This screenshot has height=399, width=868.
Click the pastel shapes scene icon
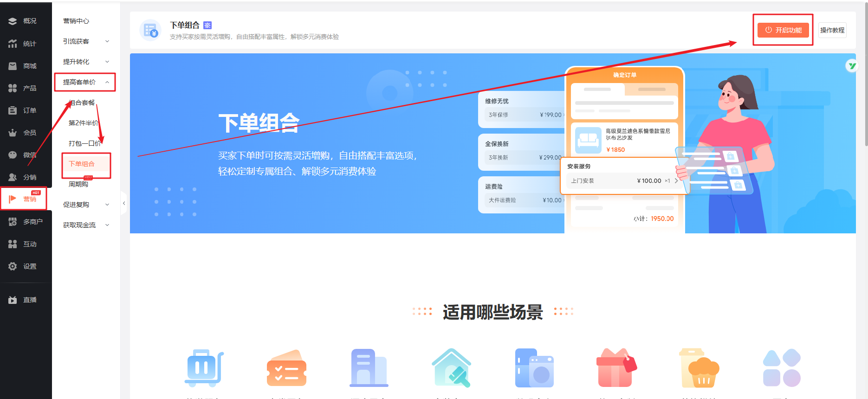click(x=782, y=368)
